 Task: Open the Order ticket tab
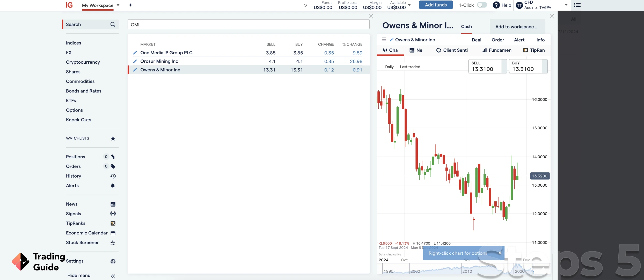pyautogui.click(x=497, y=40)
